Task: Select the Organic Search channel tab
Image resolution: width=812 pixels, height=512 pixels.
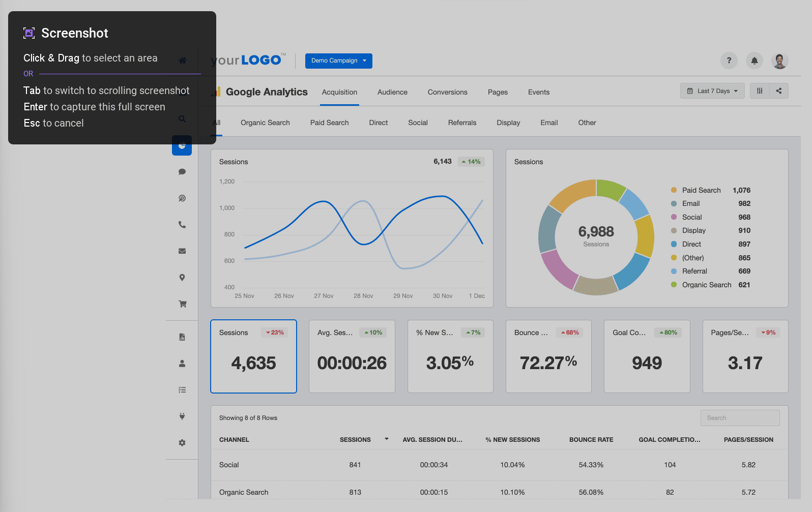Action: [x=265, y=123]
